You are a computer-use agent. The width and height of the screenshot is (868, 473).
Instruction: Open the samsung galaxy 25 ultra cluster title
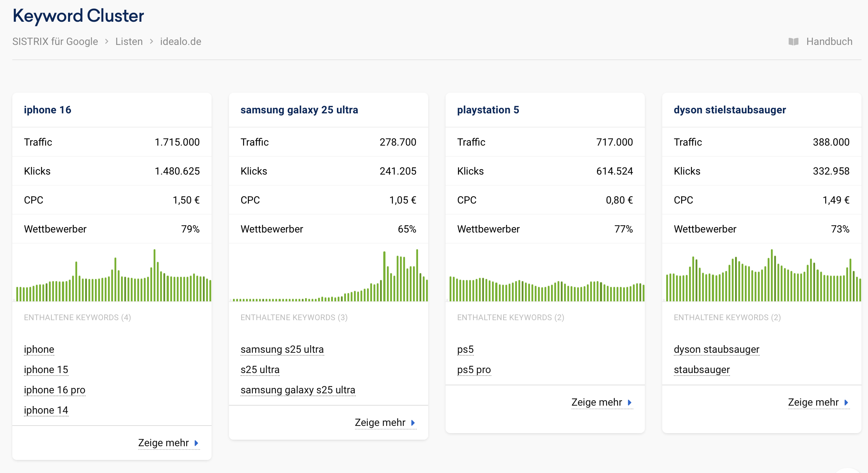click(299, 110)
